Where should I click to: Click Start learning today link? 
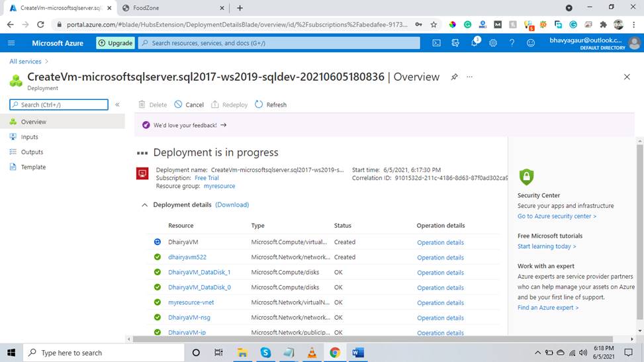pyautogui.click(x=547, y=246)
